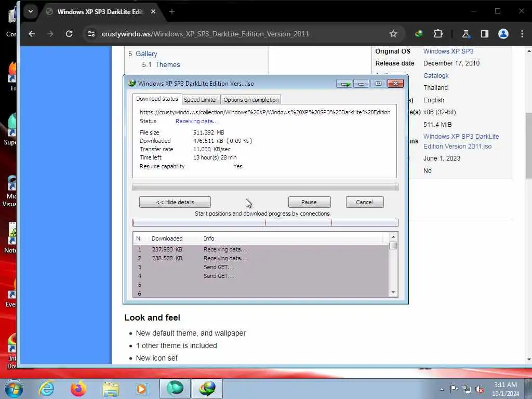Click the IDM extension icon in Chrome toolbar
Viewport: 532px width, 399px height.
tap(419, 34)
